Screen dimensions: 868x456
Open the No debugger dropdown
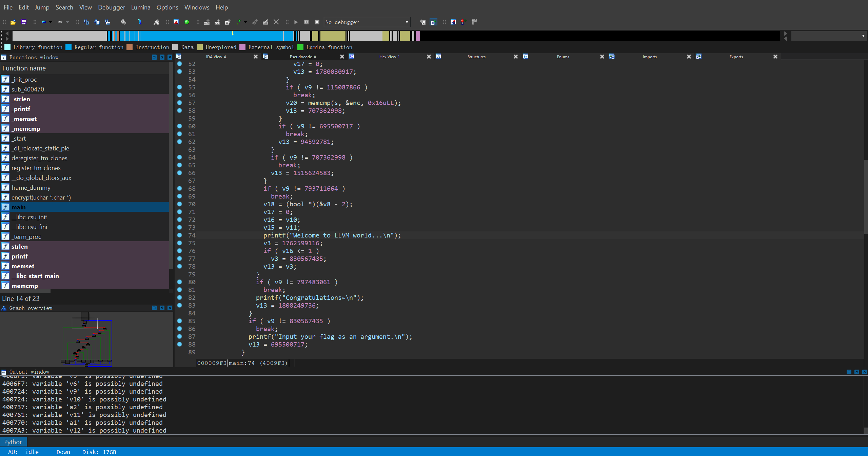407,22
